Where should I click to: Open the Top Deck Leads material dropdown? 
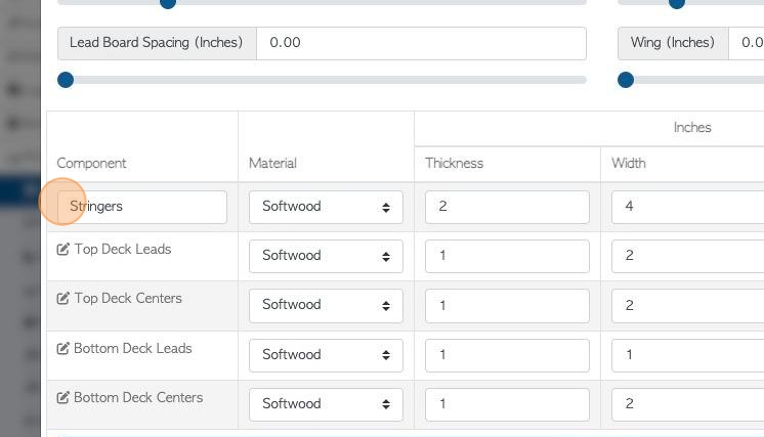(326, 256)
